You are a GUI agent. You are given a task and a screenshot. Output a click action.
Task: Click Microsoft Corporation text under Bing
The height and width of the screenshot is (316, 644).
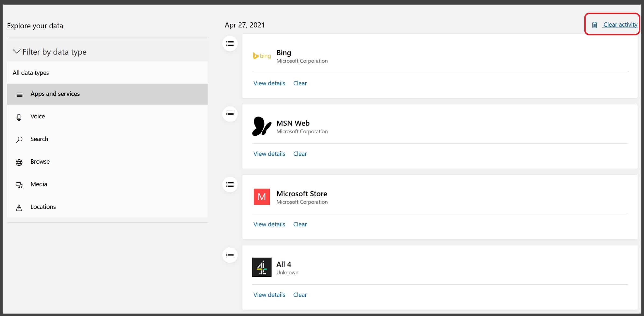[302, 61]
